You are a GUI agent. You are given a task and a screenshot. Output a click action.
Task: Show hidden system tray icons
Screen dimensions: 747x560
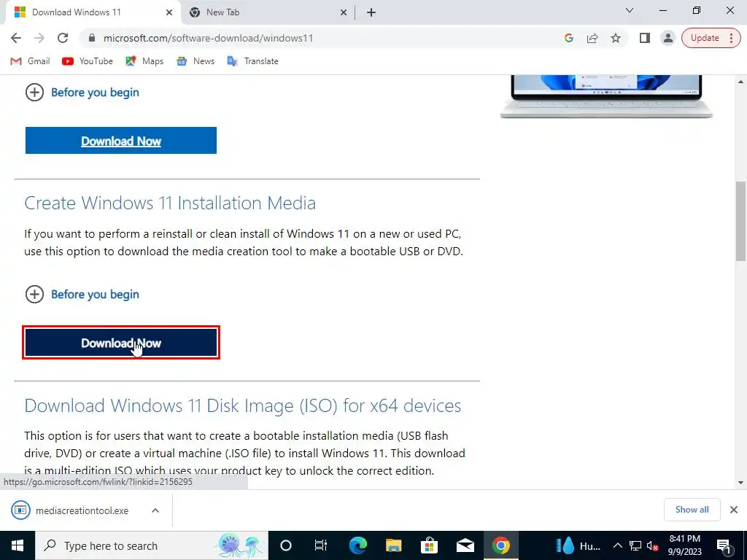pyautogui.click(x=617, y=545)
